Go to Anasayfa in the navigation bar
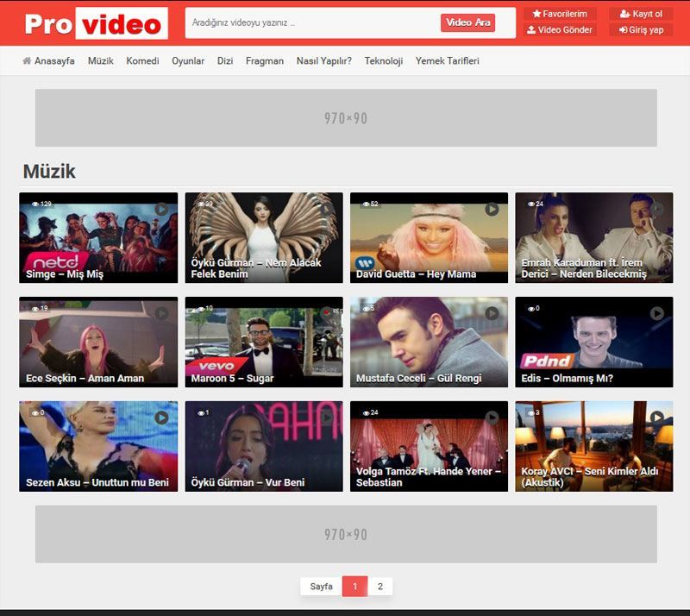690x616 pixels. click(x=49, y=60)
